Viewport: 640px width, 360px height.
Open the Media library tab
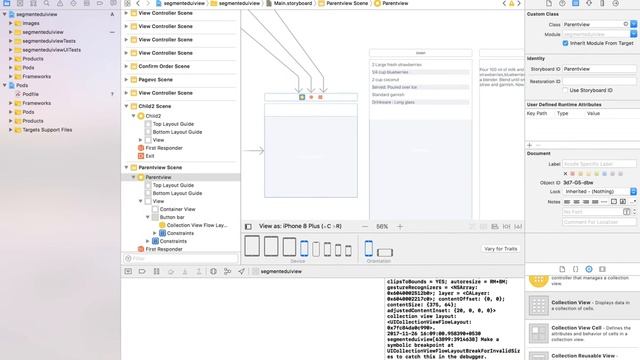(x=602, y=269)
